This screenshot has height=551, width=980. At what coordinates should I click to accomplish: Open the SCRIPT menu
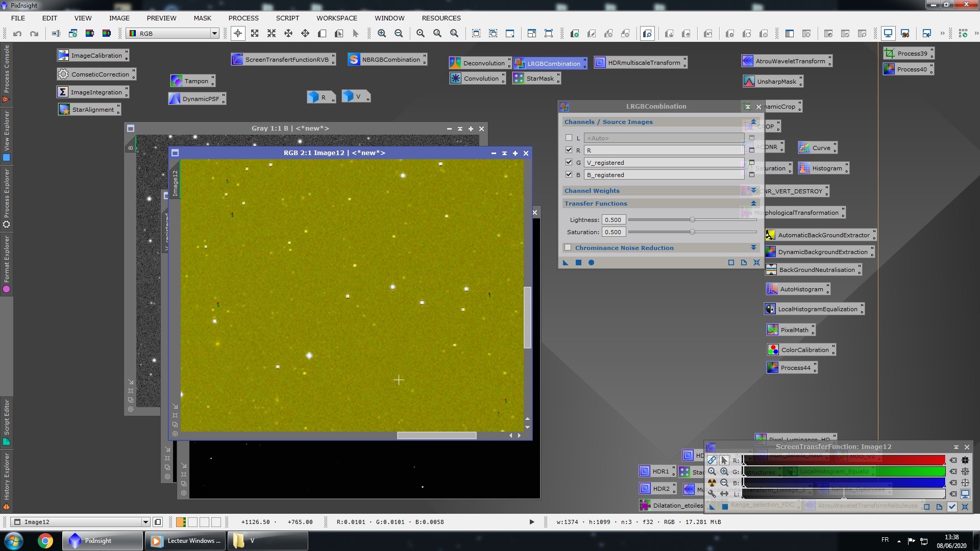coord(287,18)
